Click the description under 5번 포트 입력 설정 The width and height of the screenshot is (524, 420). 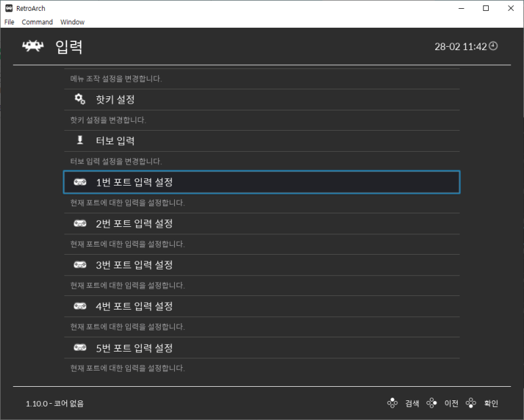point(127,368)
